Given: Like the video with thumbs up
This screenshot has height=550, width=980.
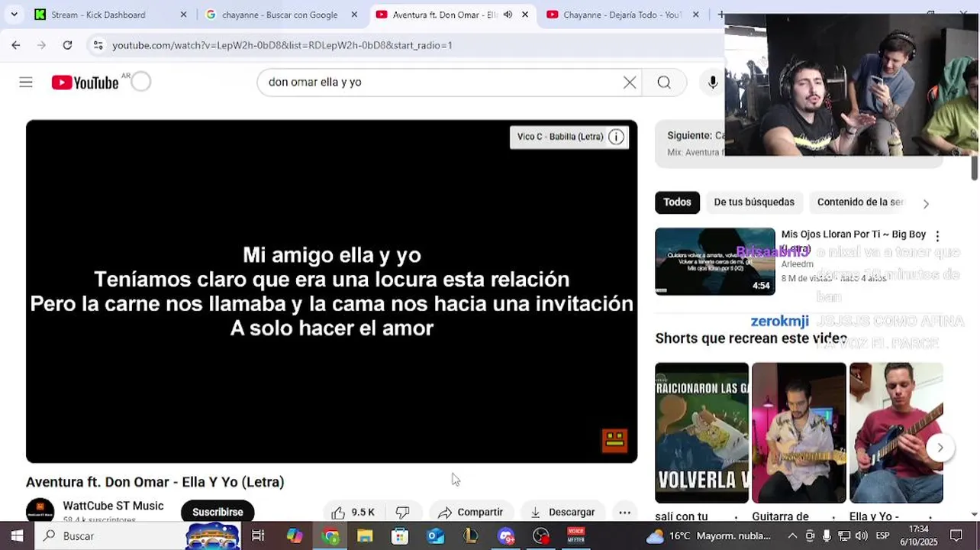Looking at the screenshot, I should (x=353, y=513).
